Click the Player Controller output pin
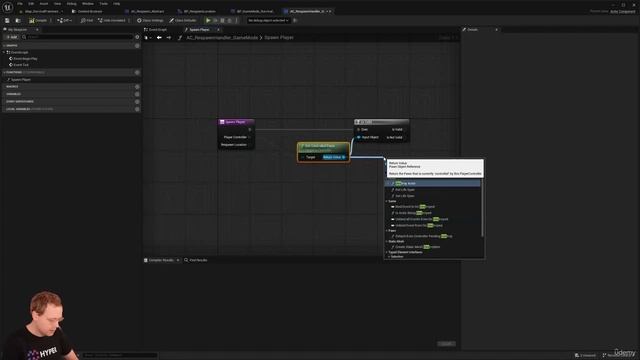Viewport: 640px width, 360px height. 250,137
